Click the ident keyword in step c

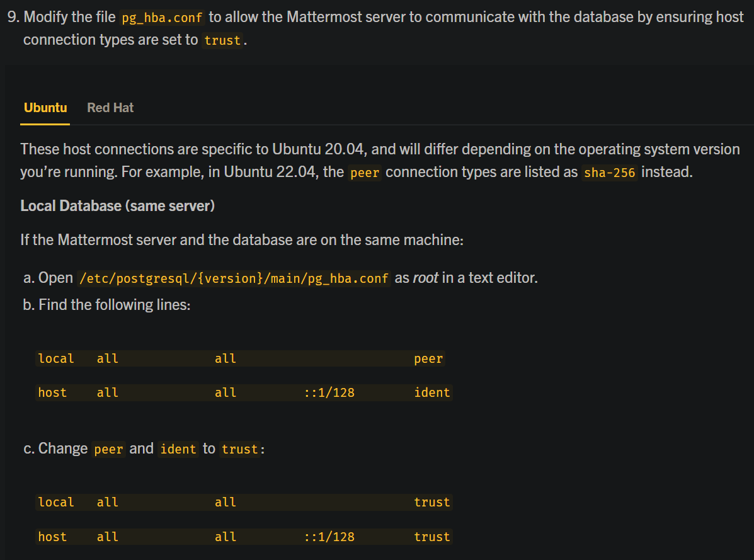coord(178,449)
